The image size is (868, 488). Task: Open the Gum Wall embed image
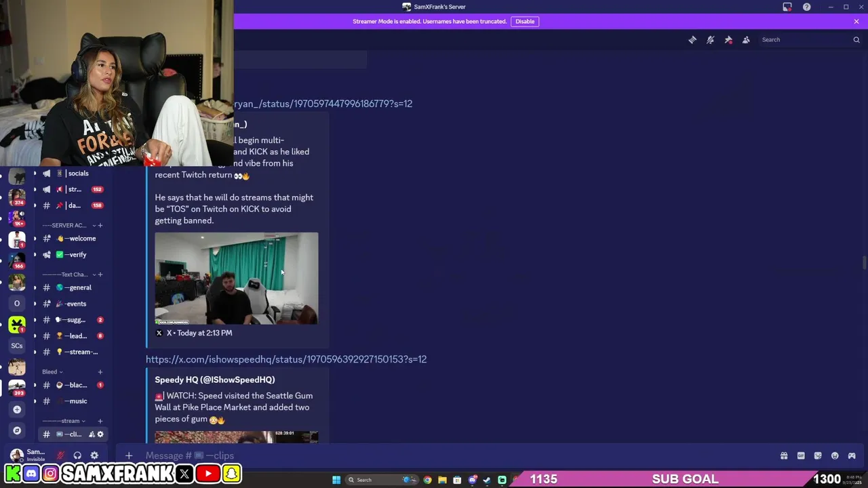click(236, 437)
